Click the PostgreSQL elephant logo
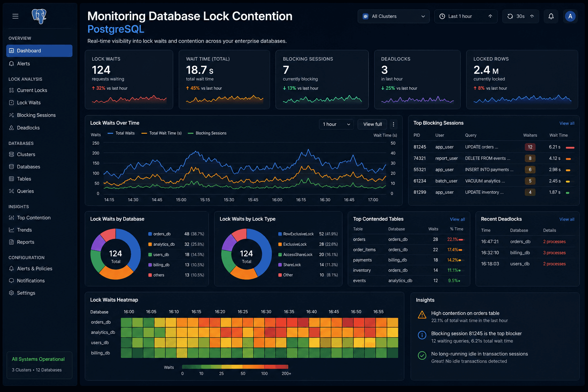 39,16
